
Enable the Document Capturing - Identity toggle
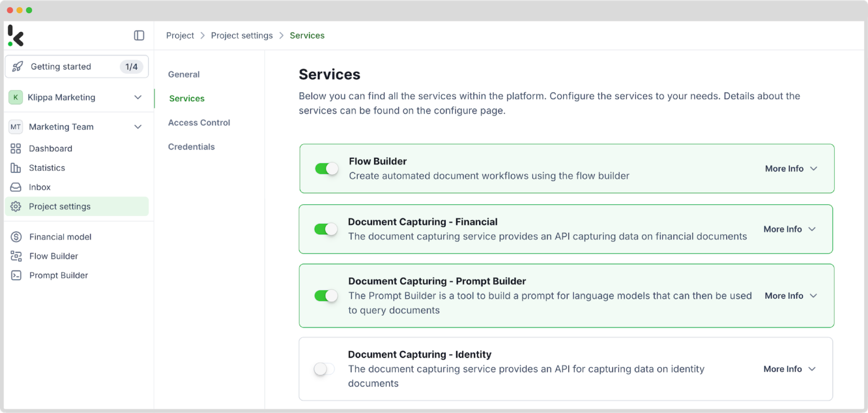[324, 369]
